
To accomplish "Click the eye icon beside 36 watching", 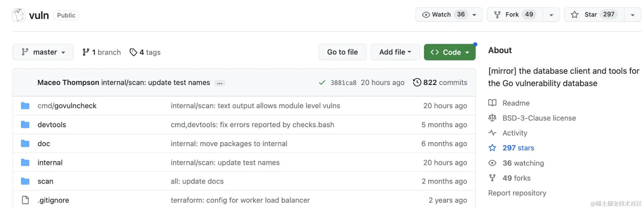I will pos(492,163).
